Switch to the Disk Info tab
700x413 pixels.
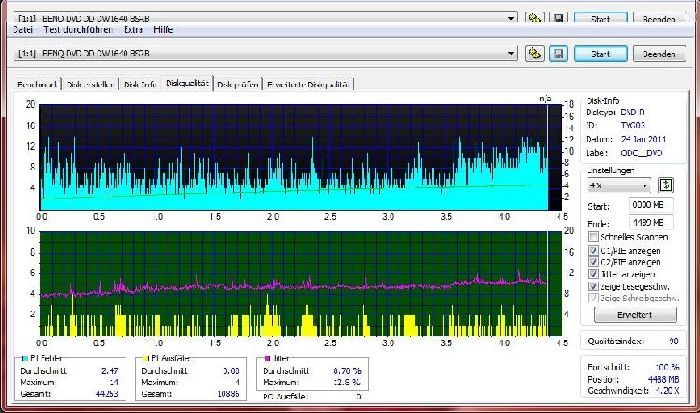[140, 84]
